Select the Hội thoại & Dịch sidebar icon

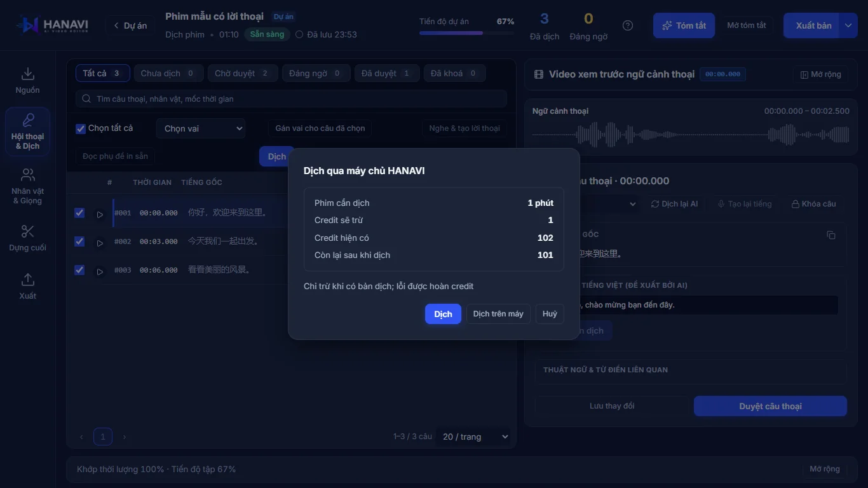27,132
